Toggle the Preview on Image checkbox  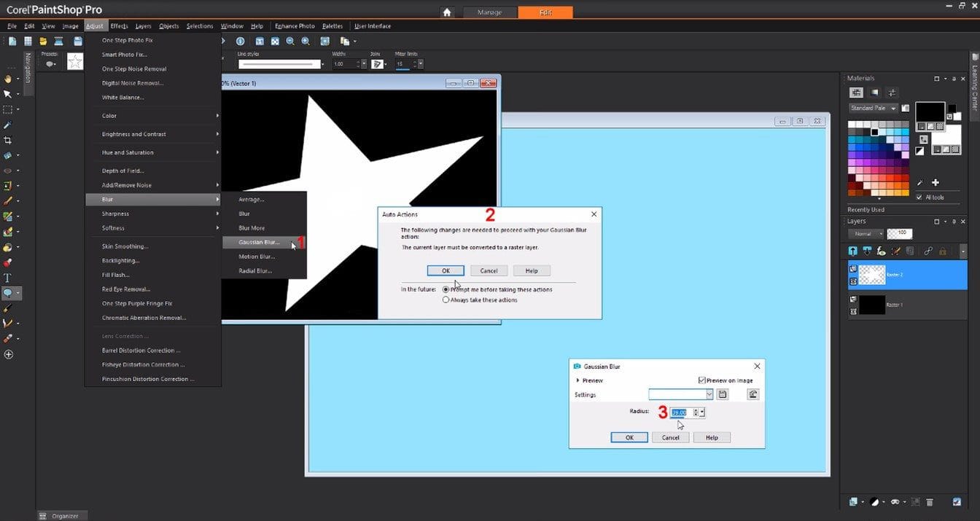pos(701,380)
